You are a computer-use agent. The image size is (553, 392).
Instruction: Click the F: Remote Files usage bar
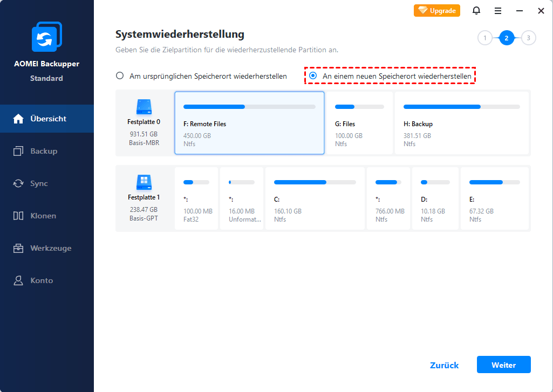coord(249,107)
